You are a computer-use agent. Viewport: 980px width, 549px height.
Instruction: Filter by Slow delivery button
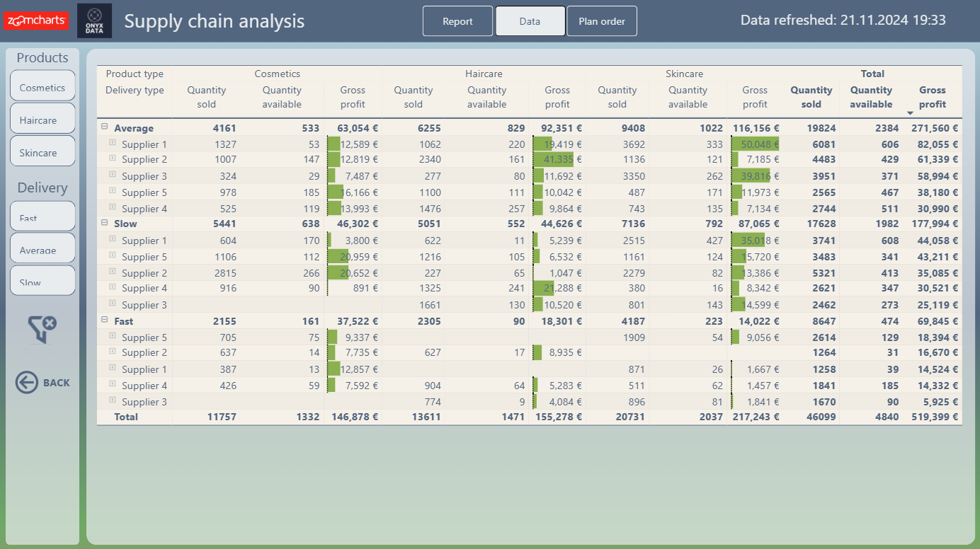click(x=42, y=281)
